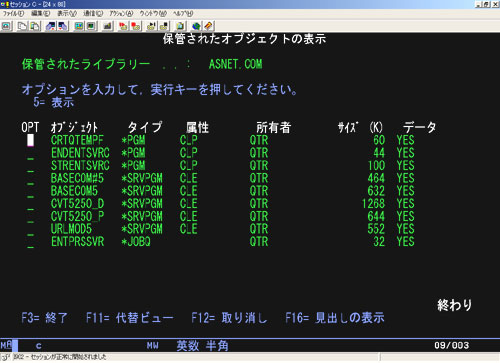Click the OPT field for STRENTSVRC
The width and height of the screenshot is (500, 363).
(x=30, y=166)
